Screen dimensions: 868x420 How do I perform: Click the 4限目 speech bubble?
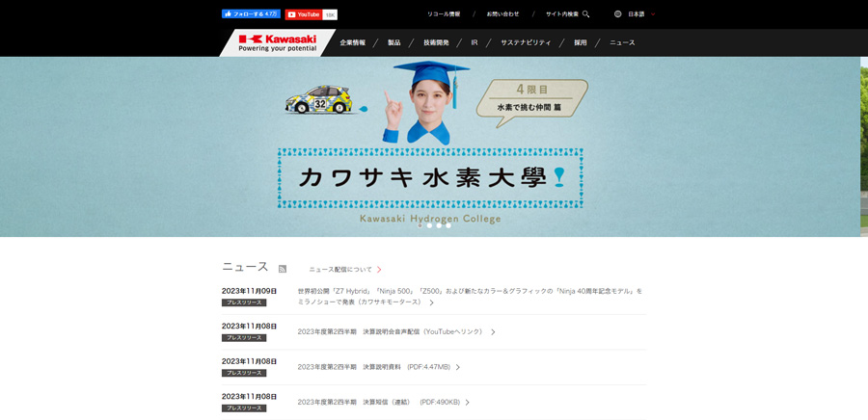click(x=531, y=102)
